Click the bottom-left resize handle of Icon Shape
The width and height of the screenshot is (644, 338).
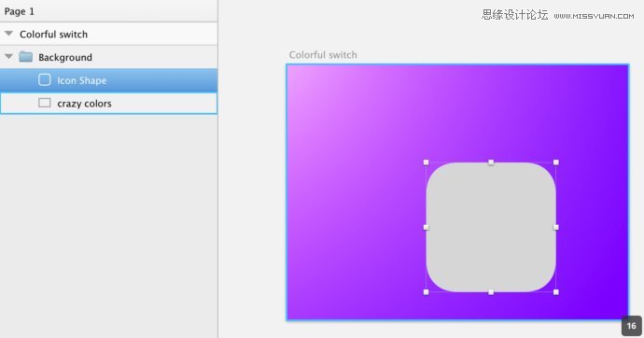click(x=426, y=292)
